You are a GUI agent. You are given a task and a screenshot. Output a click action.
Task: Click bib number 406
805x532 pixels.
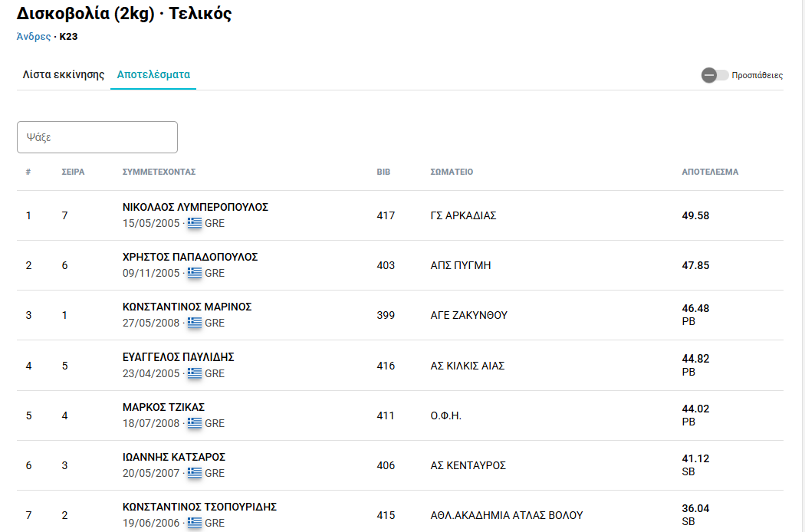pyautogui.click(x=386, y=465)
